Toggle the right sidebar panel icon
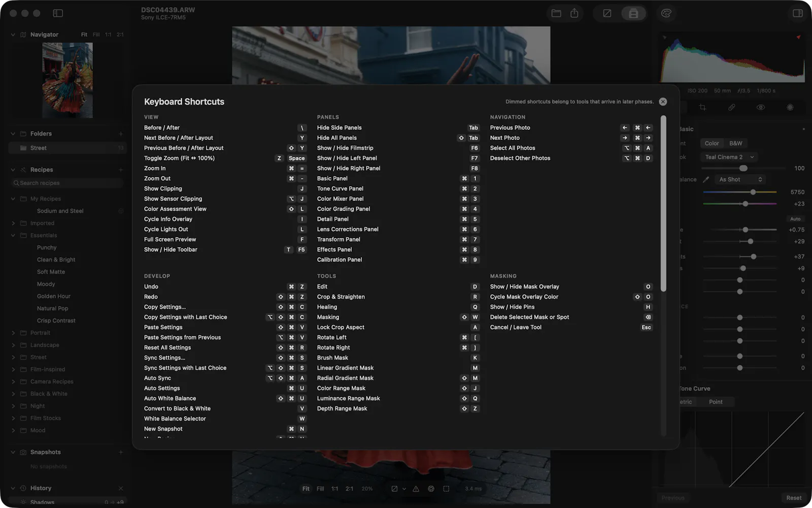Viewport: 812px width, 508px height. (798, 13)
